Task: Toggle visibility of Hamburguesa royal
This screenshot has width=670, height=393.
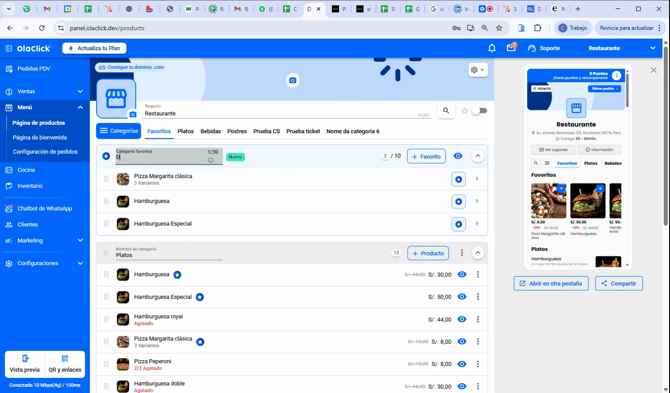Action: tap(462, 320)
